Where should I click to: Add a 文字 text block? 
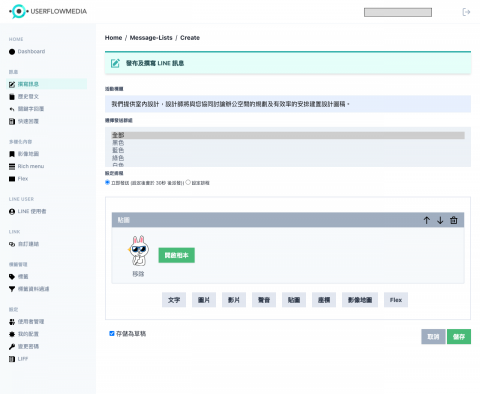174,300
